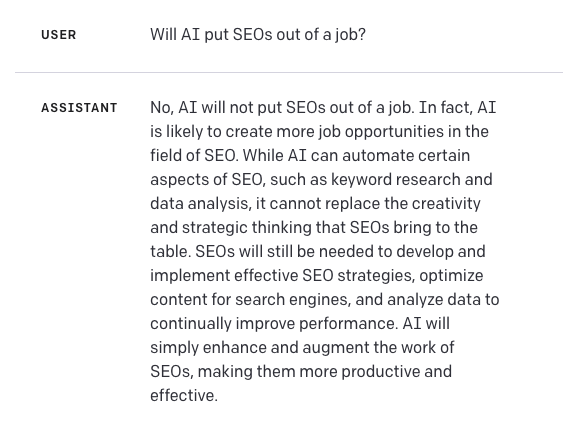Toggle the USER role label
This screenshot has height=425, width=563.
tap(59, 35)
